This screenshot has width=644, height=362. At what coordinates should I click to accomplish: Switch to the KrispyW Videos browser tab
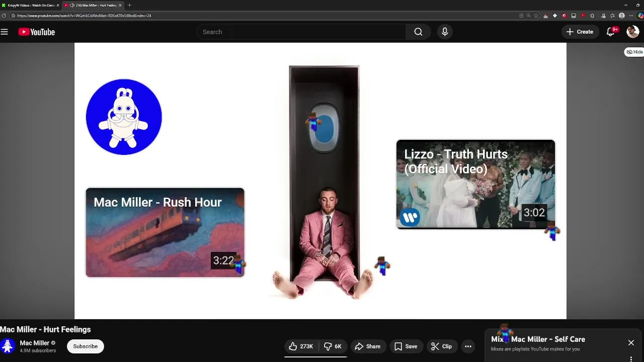pos(31,5)
